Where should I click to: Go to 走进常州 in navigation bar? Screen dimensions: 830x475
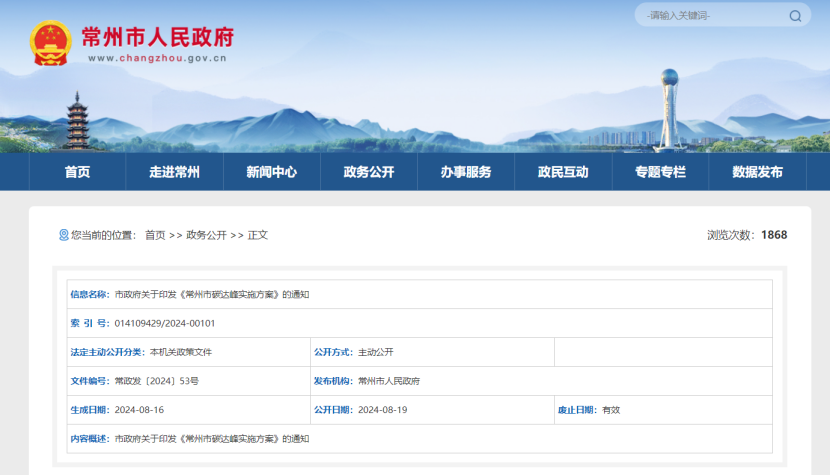pos(174,172)
